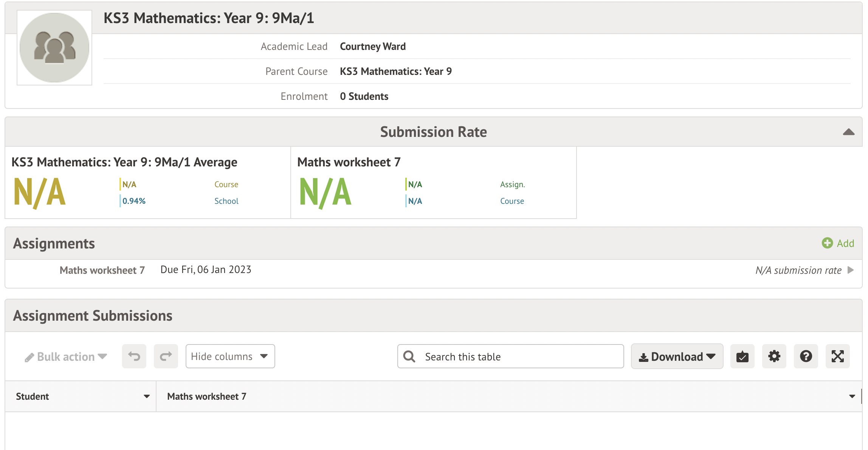Collapse the Submission Rate section
Image resolution: width=868 pixels, height=450 pixels.
coord(848,132)
